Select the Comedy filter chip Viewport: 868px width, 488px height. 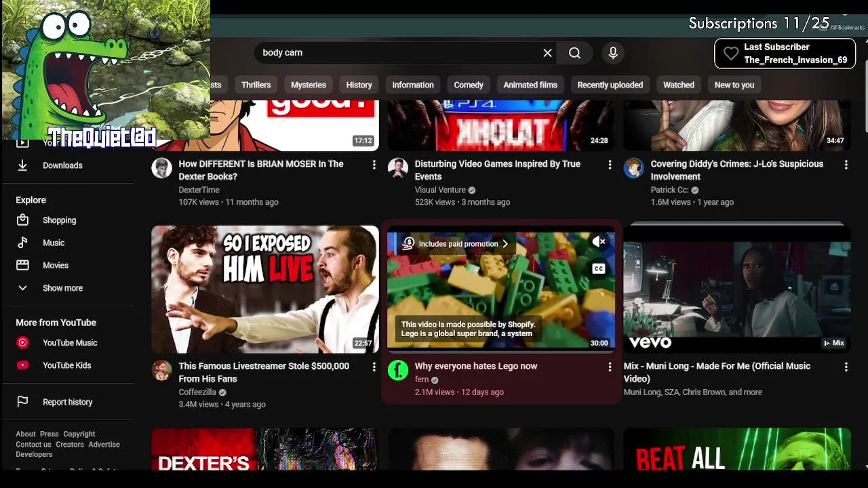tap(469, 85)
